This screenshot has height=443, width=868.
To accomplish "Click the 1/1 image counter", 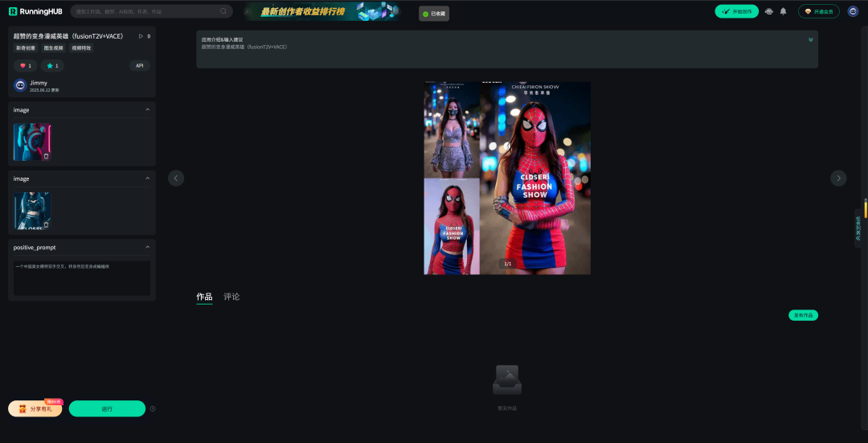I will click(508, 264).
